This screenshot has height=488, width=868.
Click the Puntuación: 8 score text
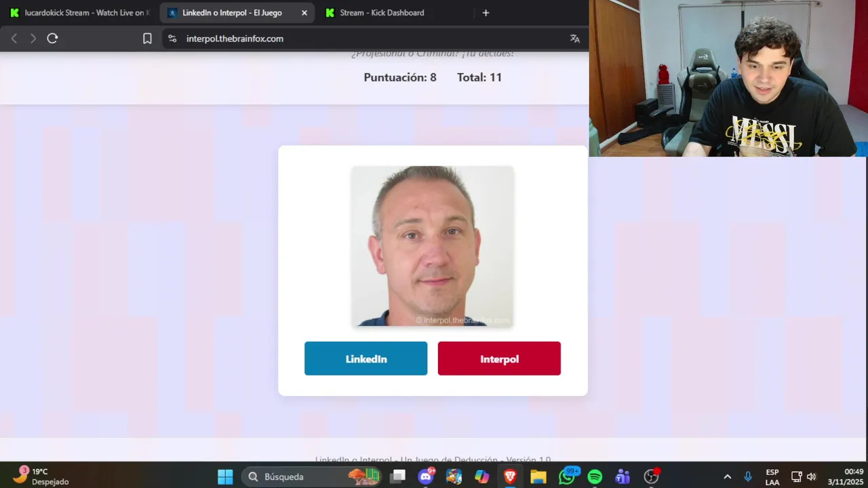(400, 77)
